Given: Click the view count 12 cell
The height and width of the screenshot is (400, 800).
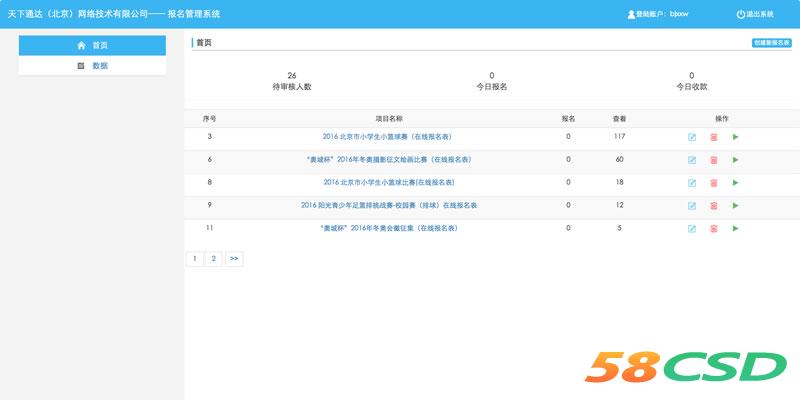Looking at the screenshot, I should tap(619, 206).
